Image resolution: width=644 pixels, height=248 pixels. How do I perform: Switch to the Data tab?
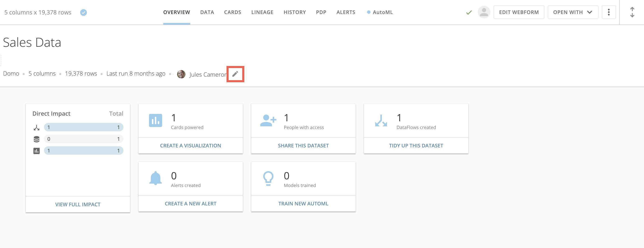point(207,12)
